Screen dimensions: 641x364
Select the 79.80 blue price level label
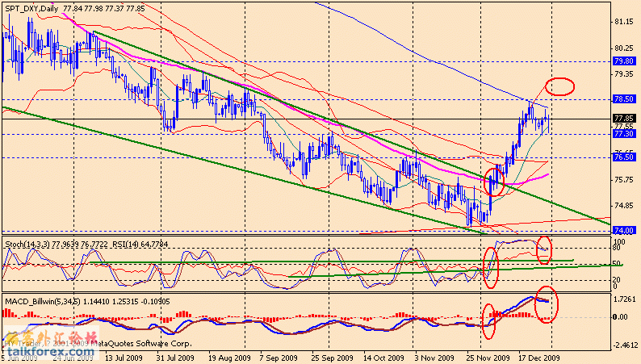coord(624,61)
